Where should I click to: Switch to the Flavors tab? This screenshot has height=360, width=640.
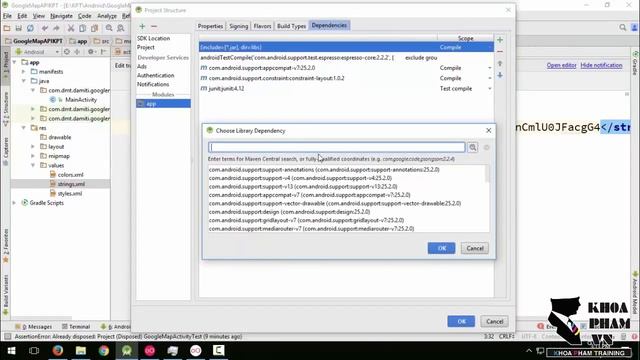pyautogui.click(x=262, y=26)
